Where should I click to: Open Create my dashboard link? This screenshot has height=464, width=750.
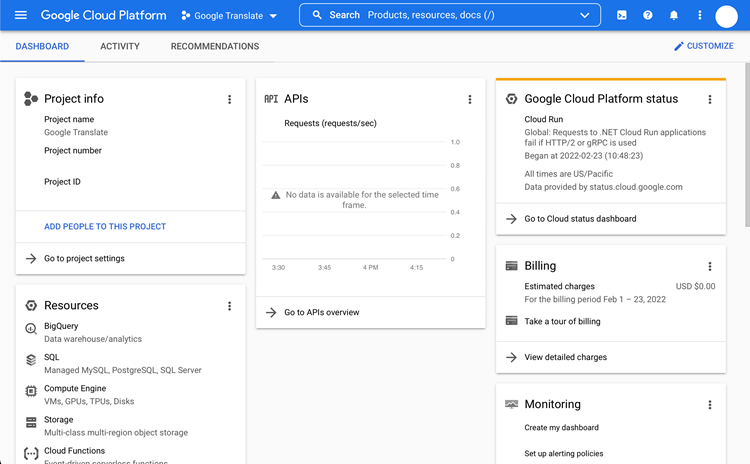point(561,427)
